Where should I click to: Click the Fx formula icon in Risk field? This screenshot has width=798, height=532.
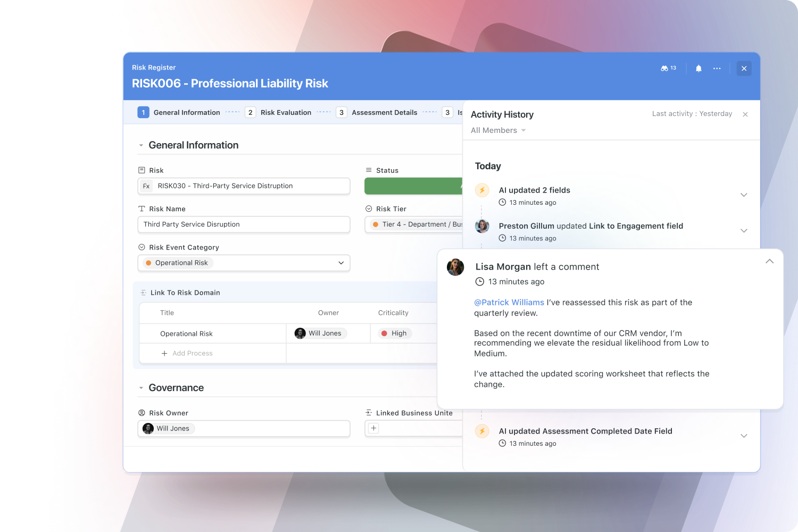pos(146,186)
